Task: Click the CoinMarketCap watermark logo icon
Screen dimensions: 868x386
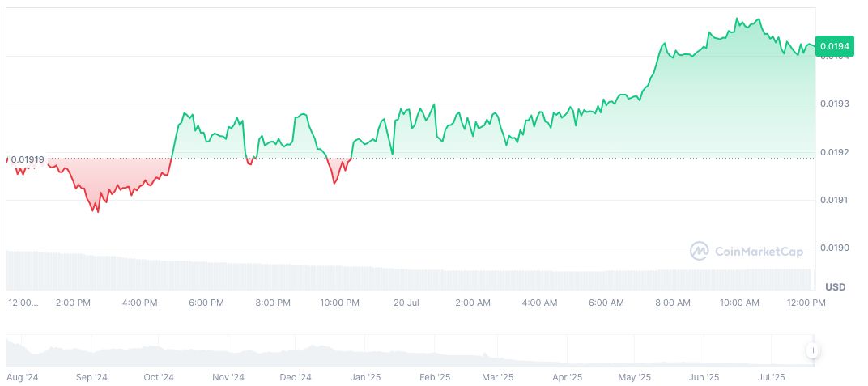Action: pyautogui.click(x=699, y=252)
